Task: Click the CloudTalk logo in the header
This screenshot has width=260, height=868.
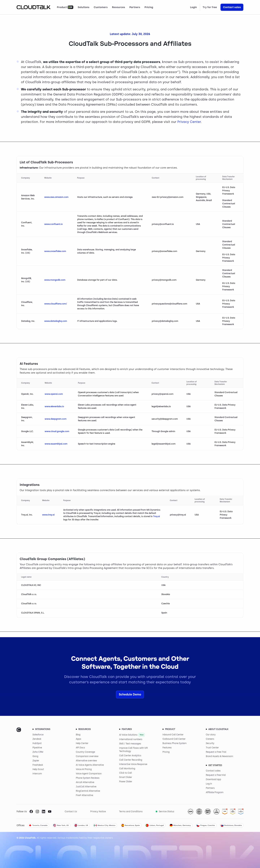Action: click(x=33, y=7)
